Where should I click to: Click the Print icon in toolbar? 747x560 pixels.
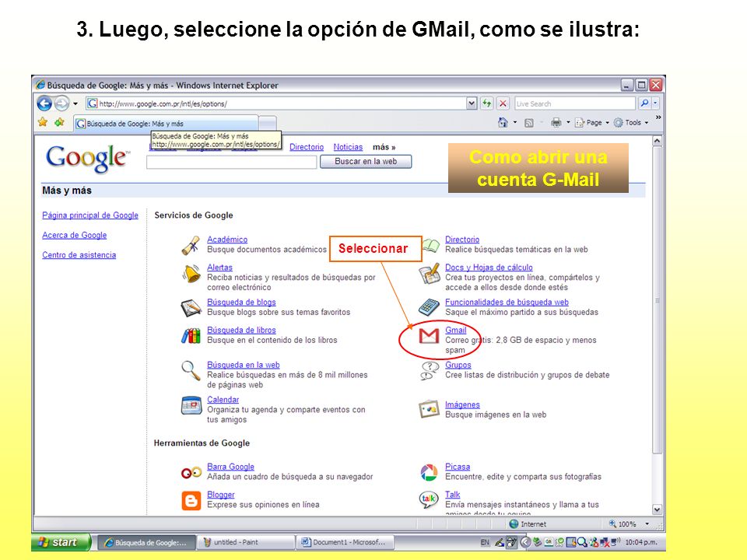pyautogui.click(x=556, y=122)
